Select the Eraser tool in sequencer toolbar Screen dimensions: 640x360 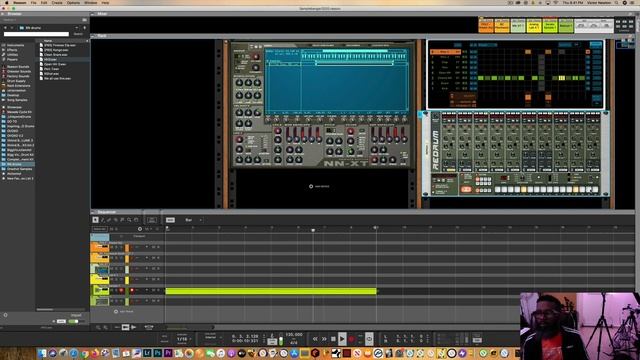(109, 220)
